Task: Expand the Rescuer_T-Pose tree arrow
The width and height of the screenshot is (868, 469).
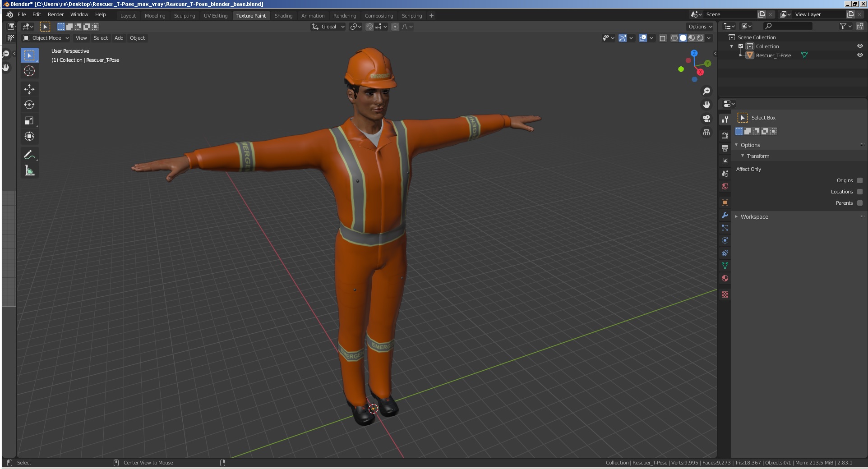Action: coord(741,55)
